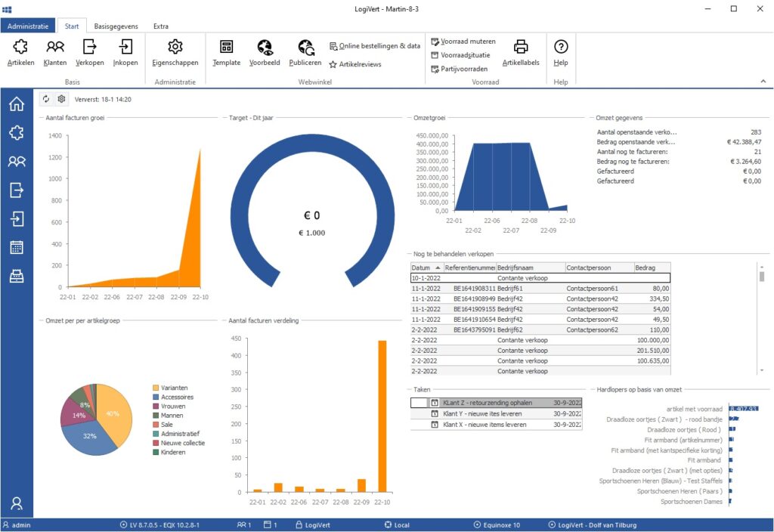The height and width of the screenshot is (532, 774).
Task: Click the Target donut chart
Action: [x=312, y=212]
